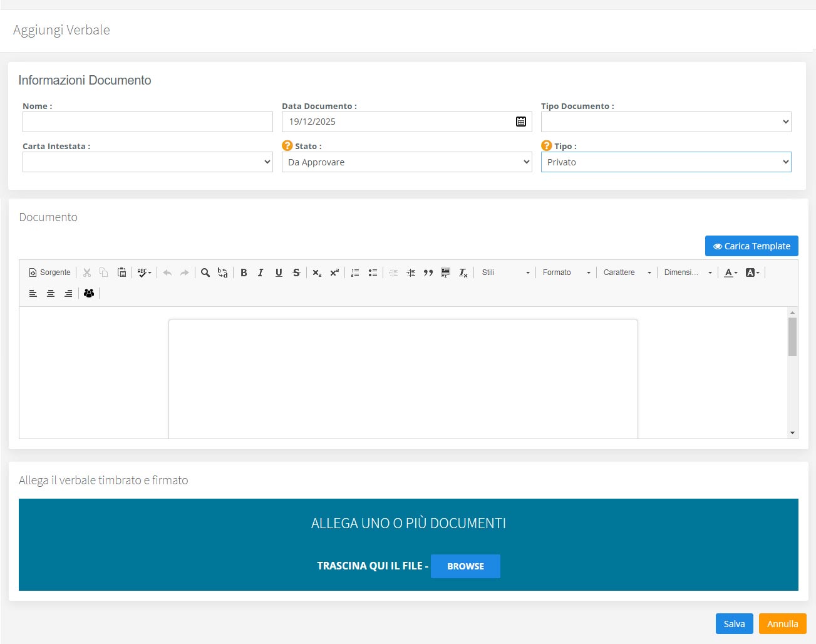This screenshot has height=644, width=816.
Task: Open the text color picker
Action: [x=731, y=273]
